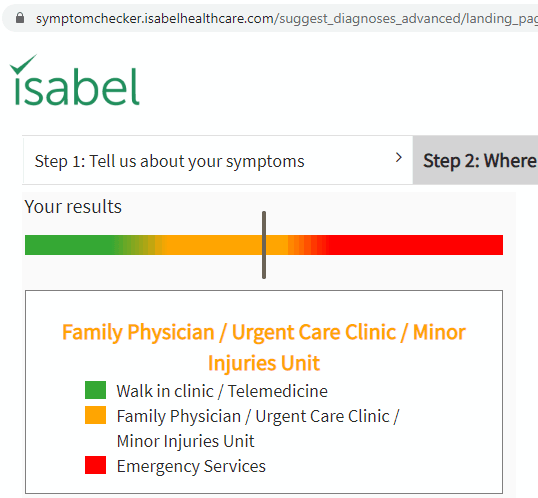Image resolution: width=538 pixels, height=498 pixels.
Task: Click the Minor Injuries Unit legend text
Action: [x=185, y=441]
